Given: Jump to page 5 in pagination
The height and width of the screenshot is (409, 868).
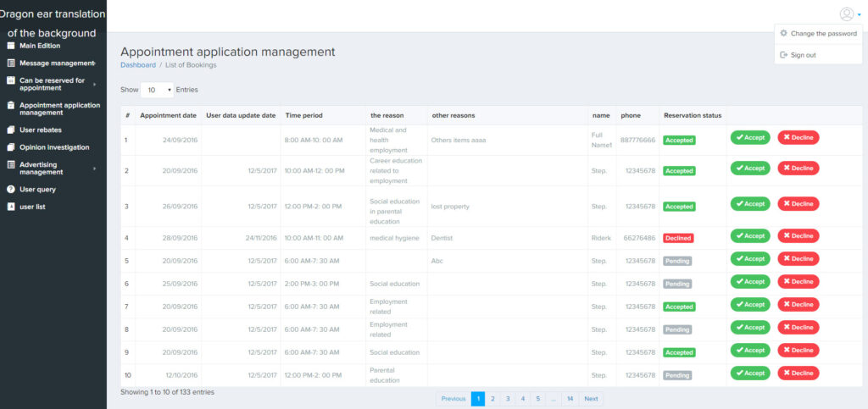Looking at the screenshot, I should [x=537, y=399].
